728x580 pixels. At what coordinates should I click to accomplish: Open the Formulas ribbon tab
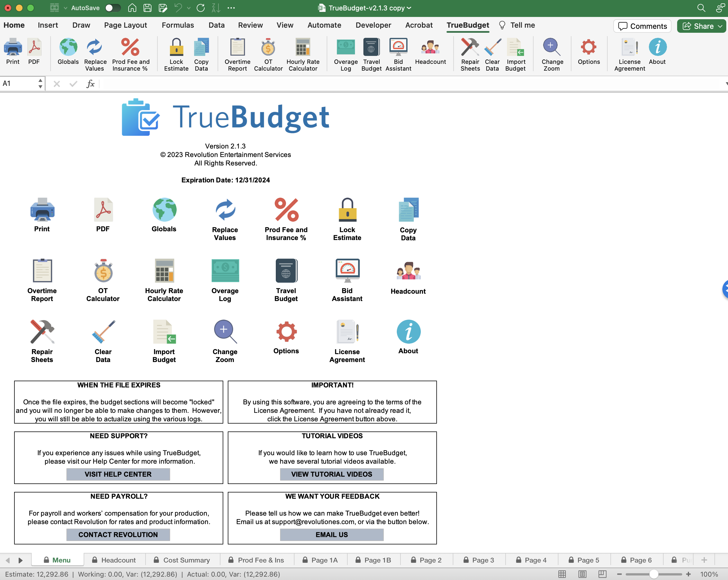(177, 25)
